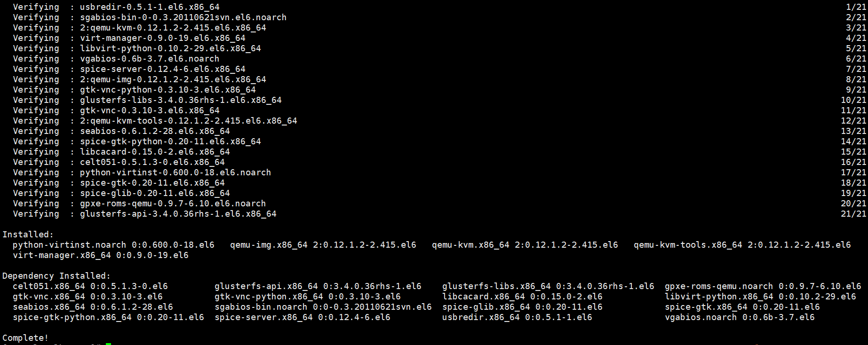Screen dimensions: 868x345
Task: Click virt-manager.x86_64 in the Installed list
Action: point(62,255)
